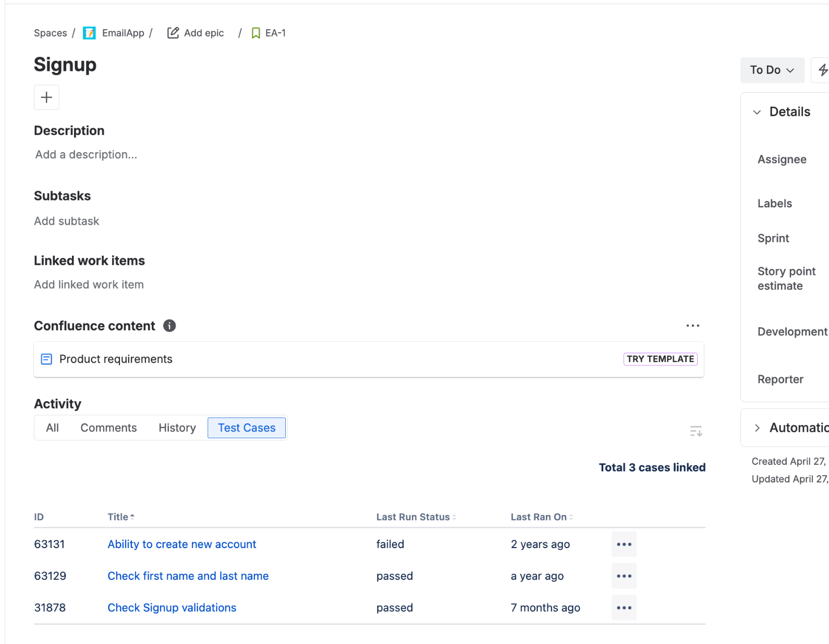829x644 pixels.
Task: Click the lightning bolt automation icon
Action: (x=822, y=70)
